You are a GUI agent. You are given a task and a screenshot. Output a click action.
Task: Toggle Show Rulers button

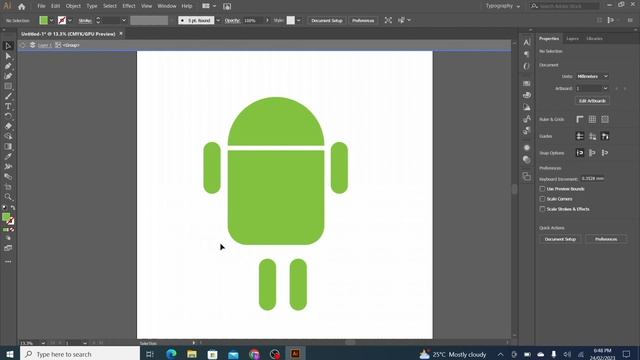[580, 119]
